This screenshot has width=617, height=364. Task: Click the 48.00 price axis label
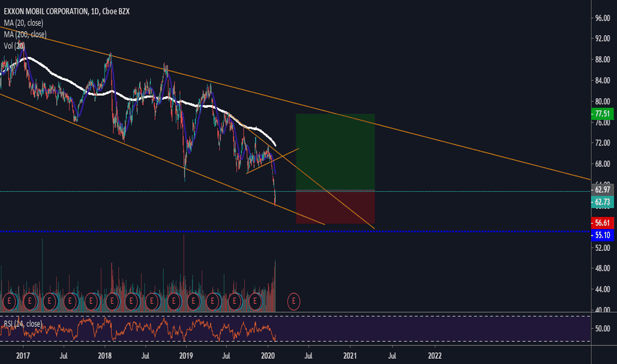click(602, 268)
